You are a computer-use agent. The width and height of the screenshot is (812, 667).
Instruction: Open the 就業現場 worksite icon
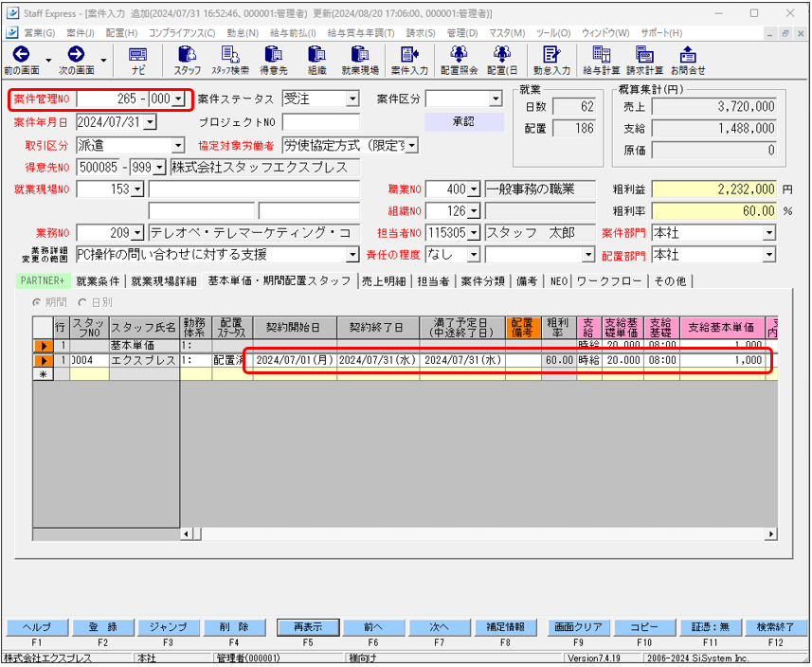click(x=360, y=54)
